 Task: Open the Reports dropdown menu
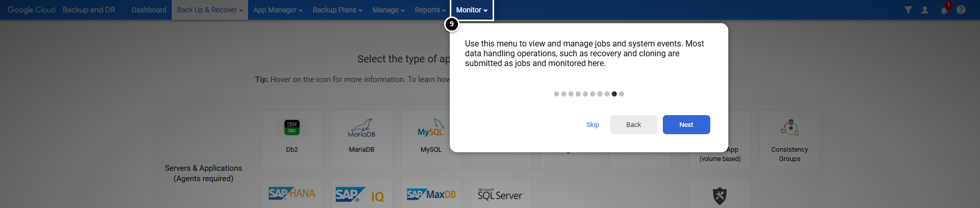pos(430,10)
